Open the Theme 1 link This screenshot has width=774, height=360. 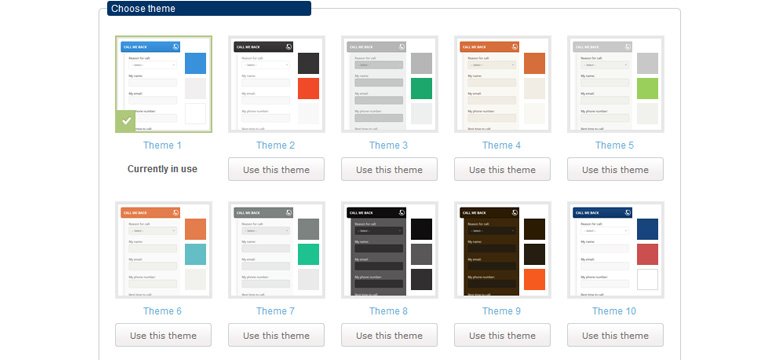pyautogui.click(x=162, y=145)
